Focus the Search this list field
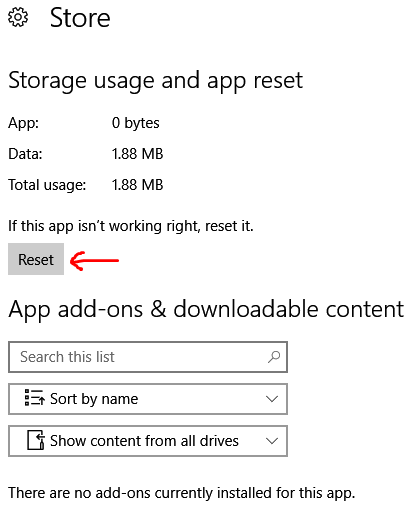415x514 pixels. pos(148,357)
